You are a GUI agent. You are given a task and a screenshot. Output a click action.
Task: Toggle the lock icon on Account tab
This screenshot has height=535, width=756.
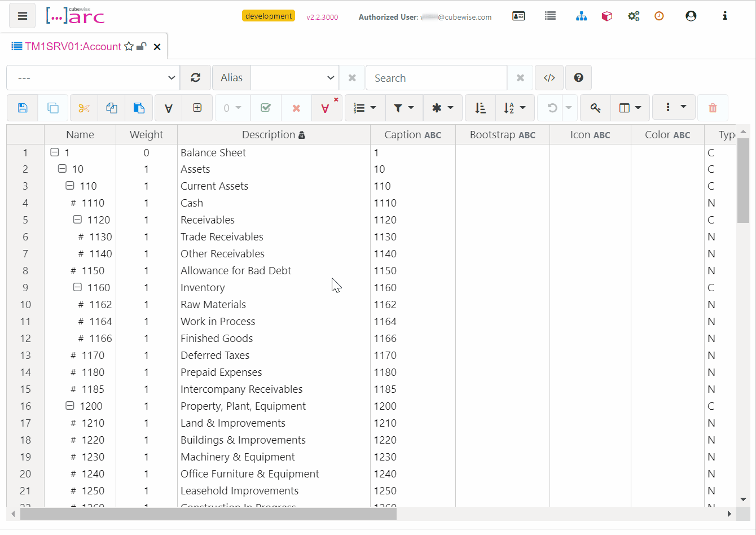[142, 46]
